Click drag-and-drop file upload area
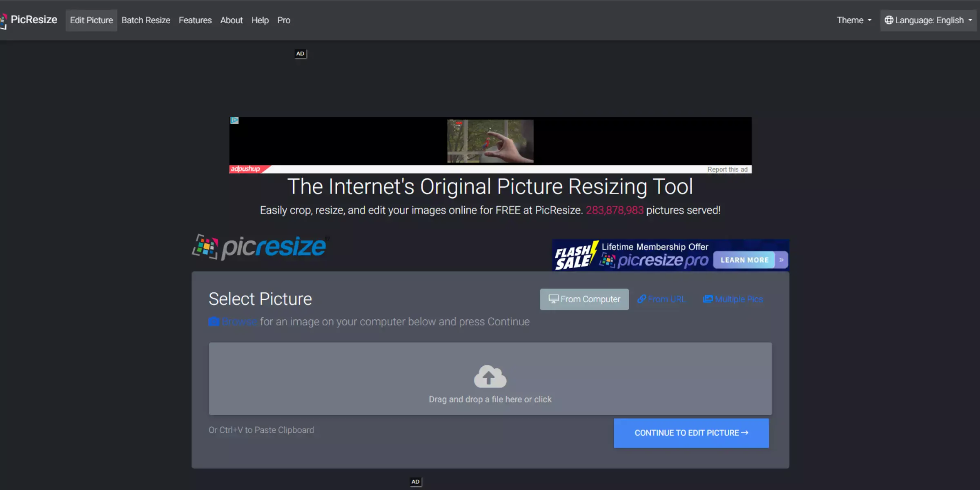This screenshot has width=980, height=490. pos(490,378)
